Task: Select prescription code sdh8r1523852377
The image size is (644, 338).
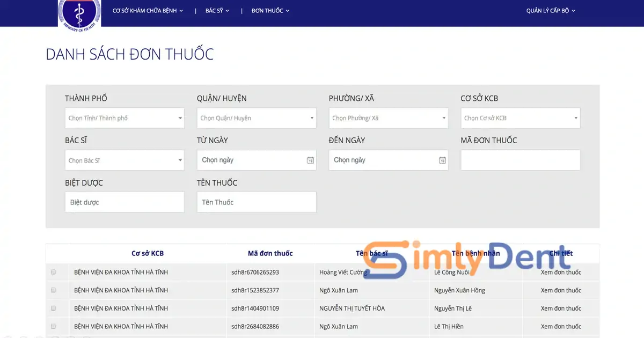Action: [x=255, y=290]
